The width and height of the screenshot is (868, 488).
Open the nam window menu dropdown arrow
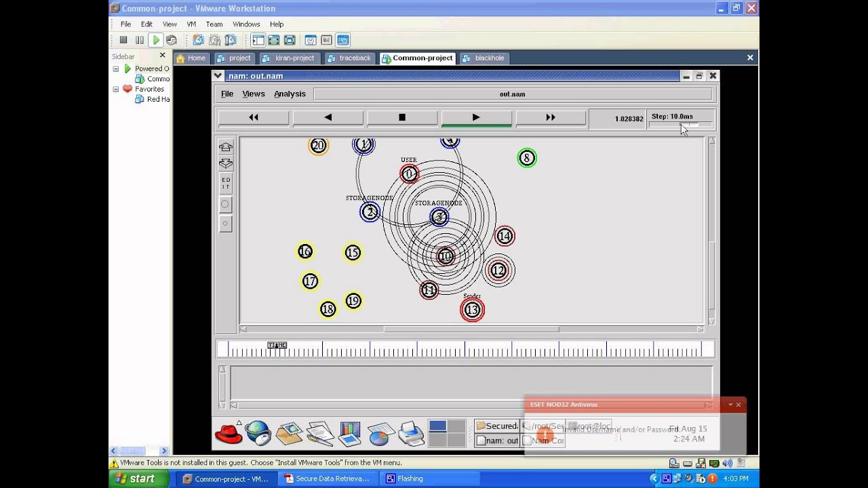point(218,76)
